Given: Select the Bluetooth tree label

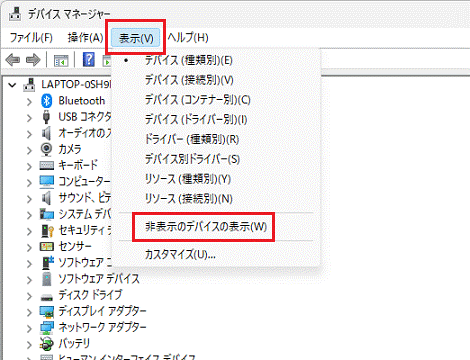Looking at the screenshot, I should pyautogui.click(x=82, y=101).
